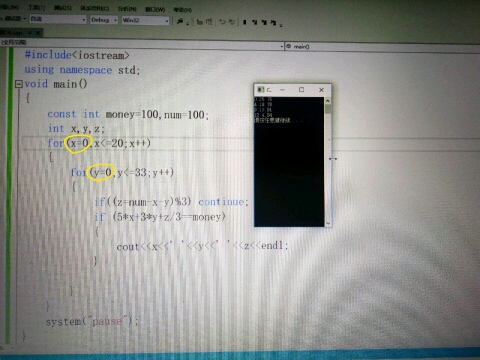
Task: Open the 窗口(W) menu
Action: pos(155,9)
